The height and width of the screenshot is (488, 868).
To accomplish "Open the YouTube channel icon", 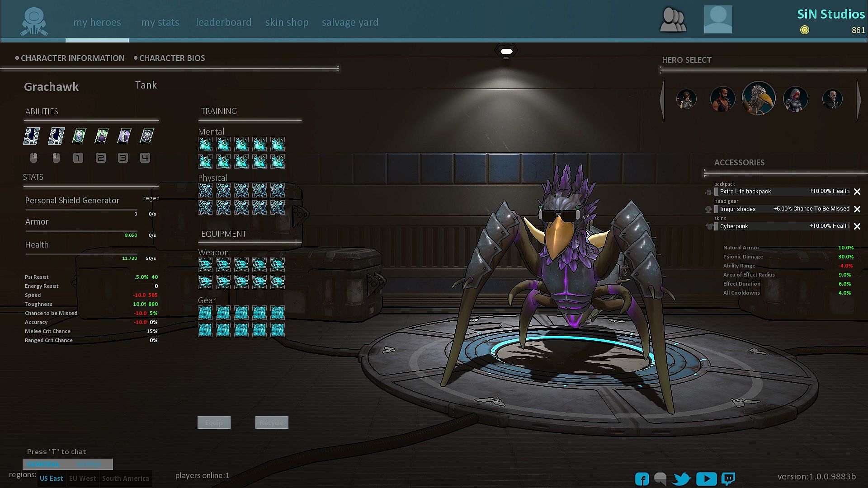I will point(706,479).
